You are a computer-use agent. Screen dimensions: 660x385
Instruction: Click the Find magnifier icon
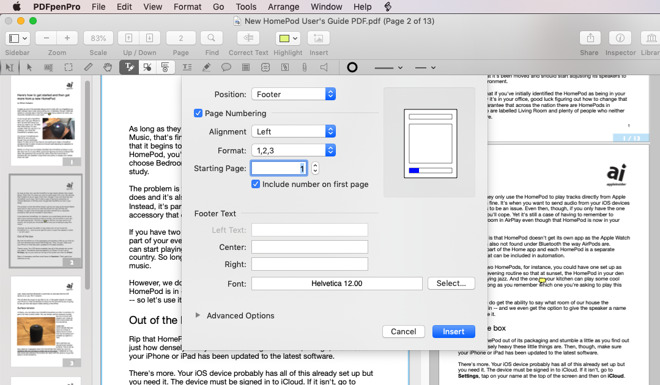[x=211, y=38]
